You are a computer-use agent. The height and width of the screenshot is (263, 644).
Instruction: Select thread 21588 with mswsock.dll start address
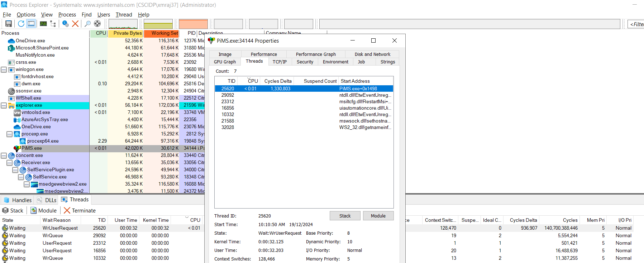click(304, 121)
